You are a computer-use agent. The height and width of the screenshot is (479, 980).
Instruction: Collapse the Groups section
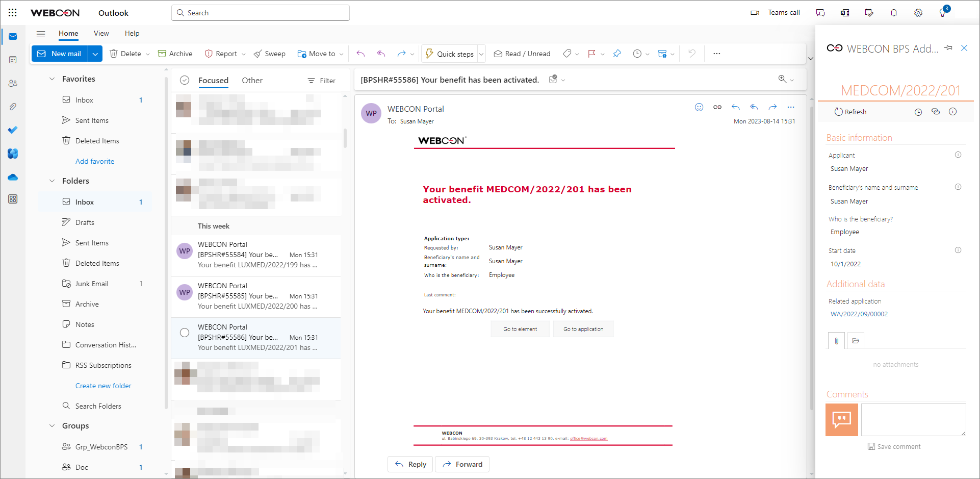coord(52,426)
